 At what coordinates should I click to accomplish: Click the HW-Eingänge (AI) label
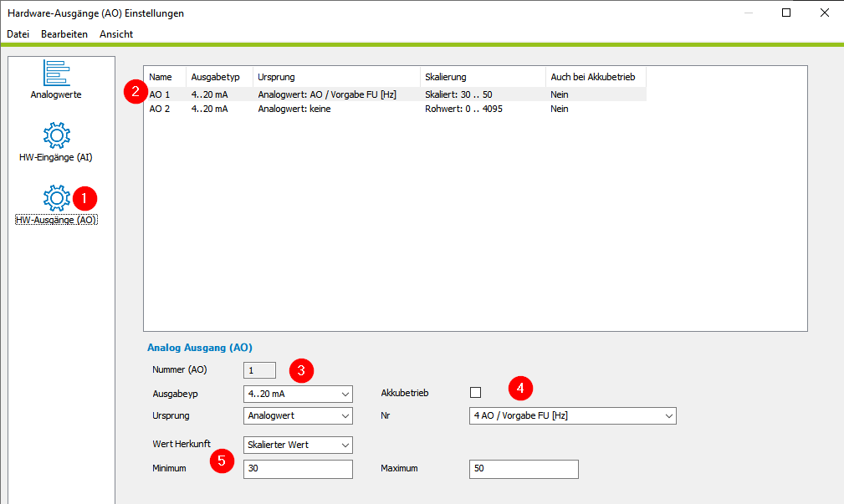pos(56,158)
